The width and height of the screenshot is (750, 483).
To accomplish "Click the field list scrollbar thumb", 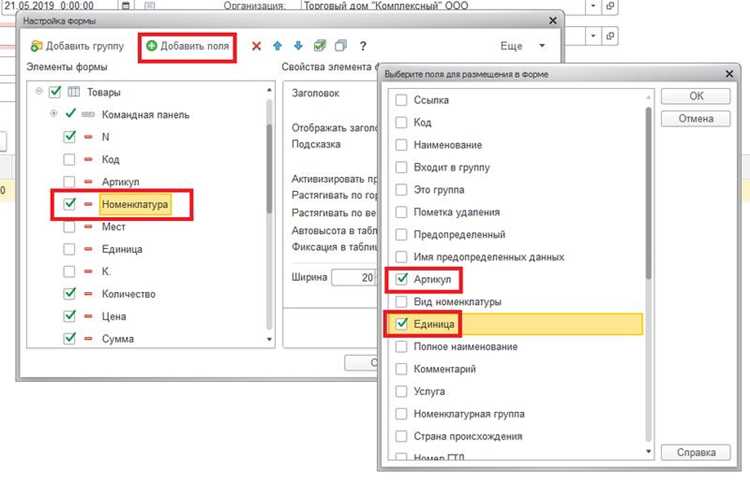I will (649, 193).
